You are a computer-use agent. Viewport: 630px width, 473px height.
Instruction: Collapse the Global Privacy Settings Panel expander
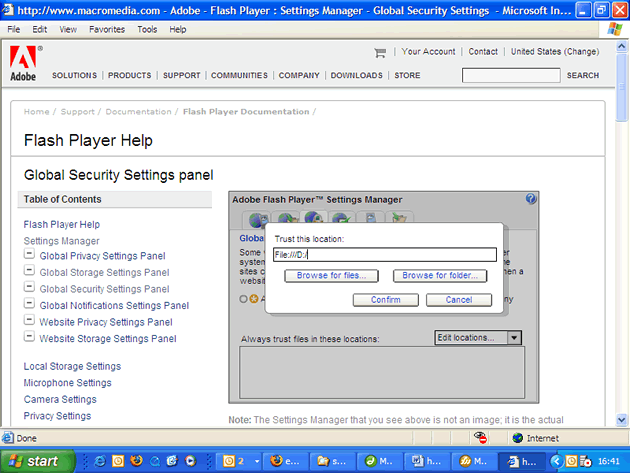[x=29, y=254]
